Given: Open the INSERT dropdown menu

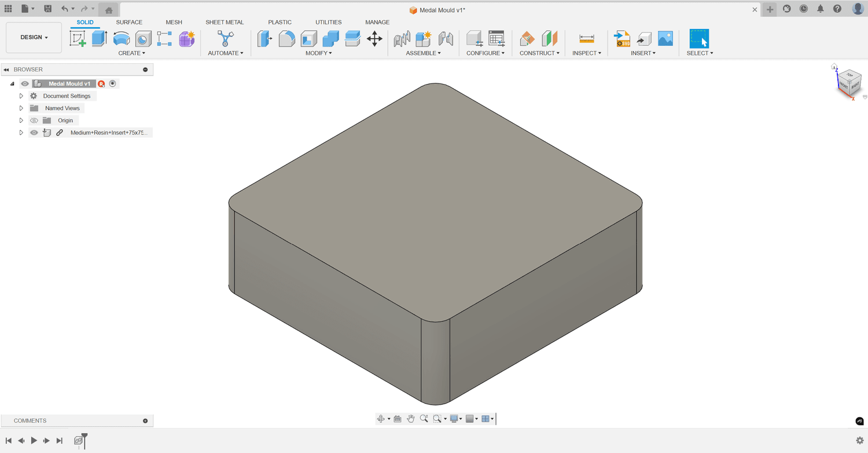Looking at the screenshot, I should (x=643, y=53).
